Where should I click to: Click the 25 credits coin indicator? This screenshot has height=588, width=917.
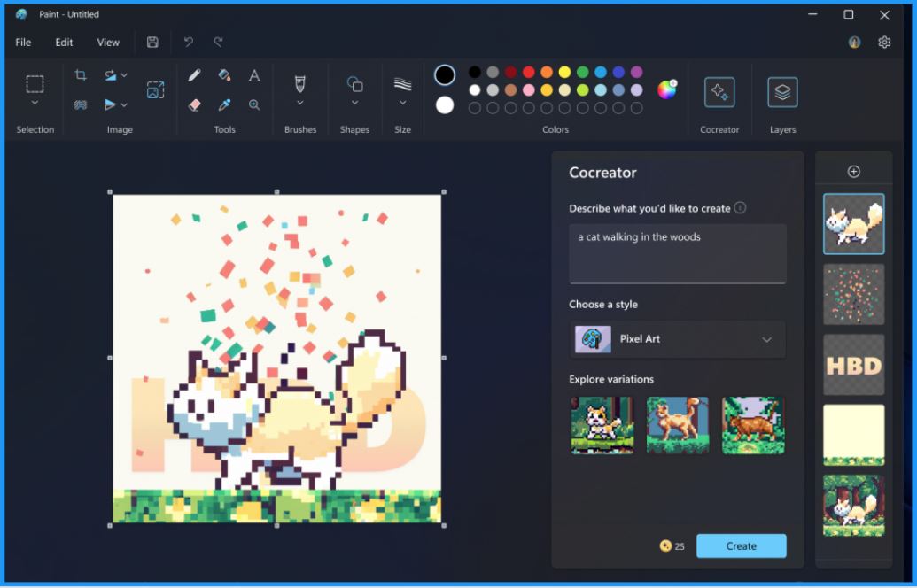672,545
